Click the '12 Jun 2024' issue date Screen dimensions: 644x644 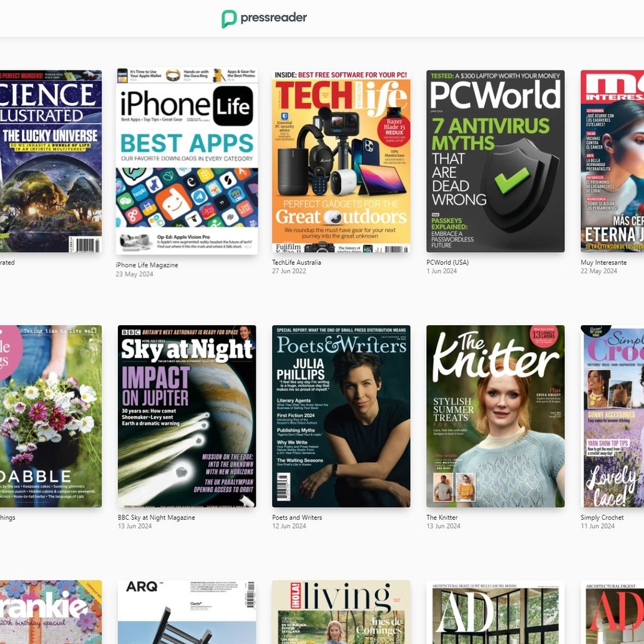[x=289, y=526]
